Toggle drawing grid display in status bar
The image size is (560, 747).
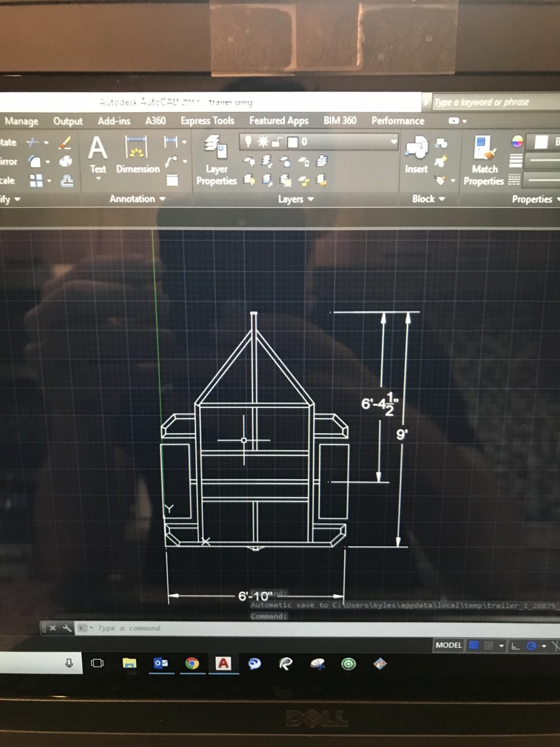coord(474,645)
